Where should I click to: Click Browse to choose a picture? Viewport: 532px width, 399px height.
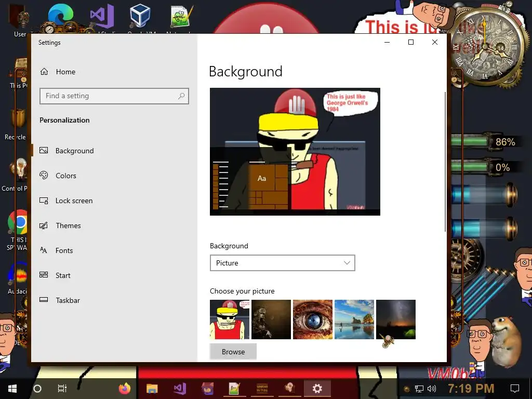[x=233, y=352]
